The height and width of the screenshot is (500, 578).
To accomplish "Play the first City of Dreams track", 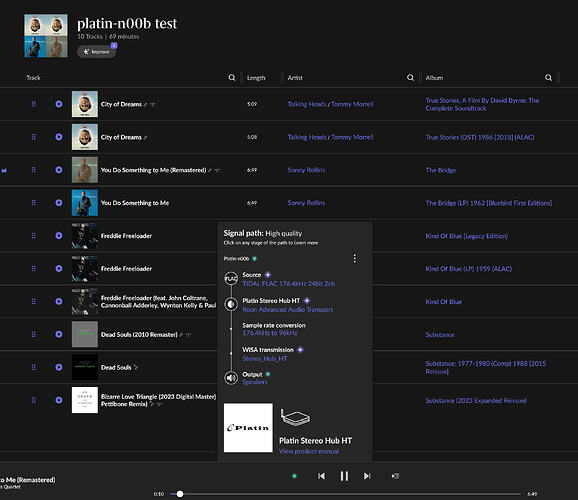I will [59, 104].
